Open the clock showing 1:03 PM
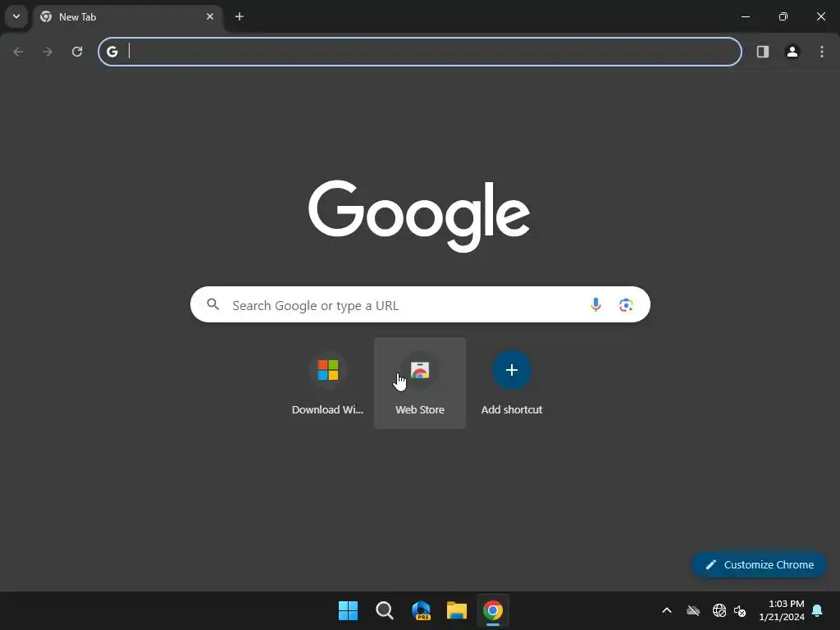 coord(782,610)
